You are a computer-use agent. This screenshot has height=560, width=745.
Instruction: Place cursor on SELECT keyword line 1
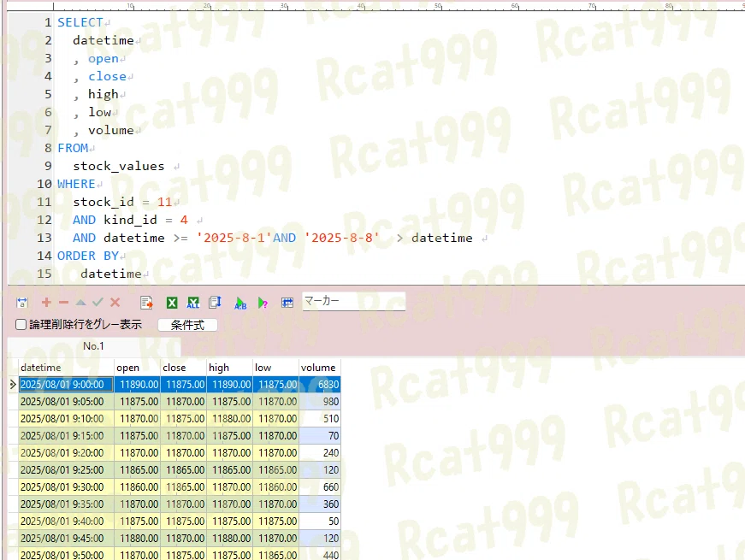point(80,22)
